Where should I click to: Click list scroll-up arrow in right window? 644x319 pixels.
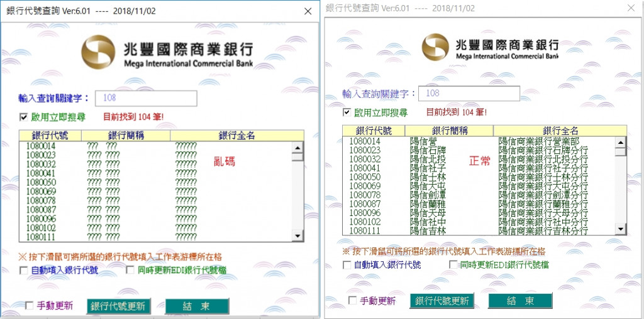pyautogui.click(x=621, y=143)
